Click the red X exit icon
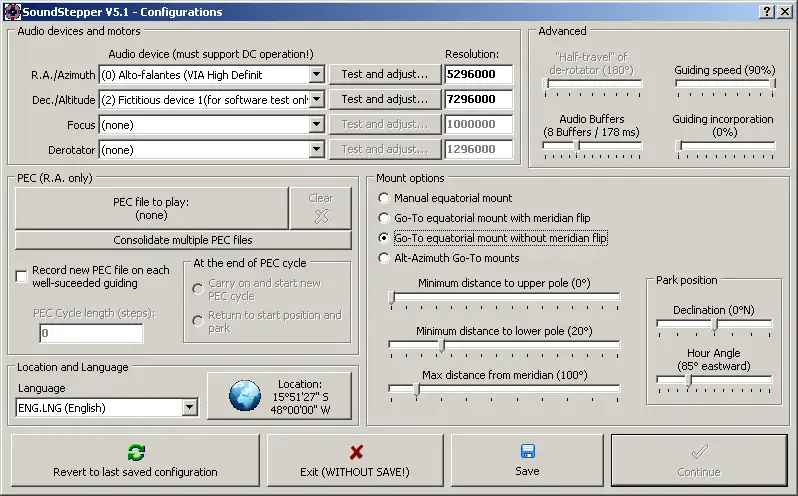 (356, 452)
